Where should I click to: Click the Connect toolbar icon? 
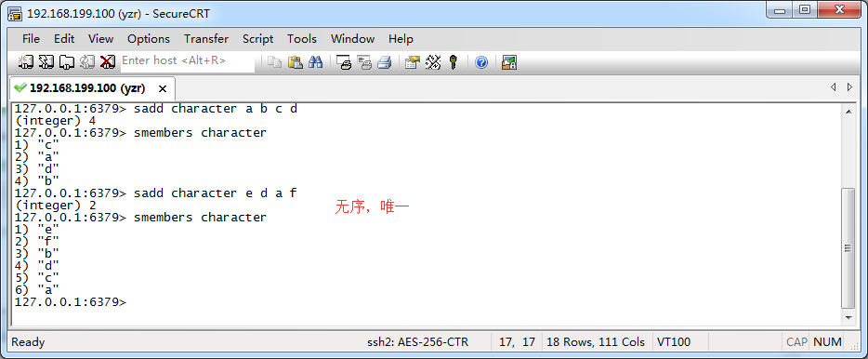pos(26,62)
